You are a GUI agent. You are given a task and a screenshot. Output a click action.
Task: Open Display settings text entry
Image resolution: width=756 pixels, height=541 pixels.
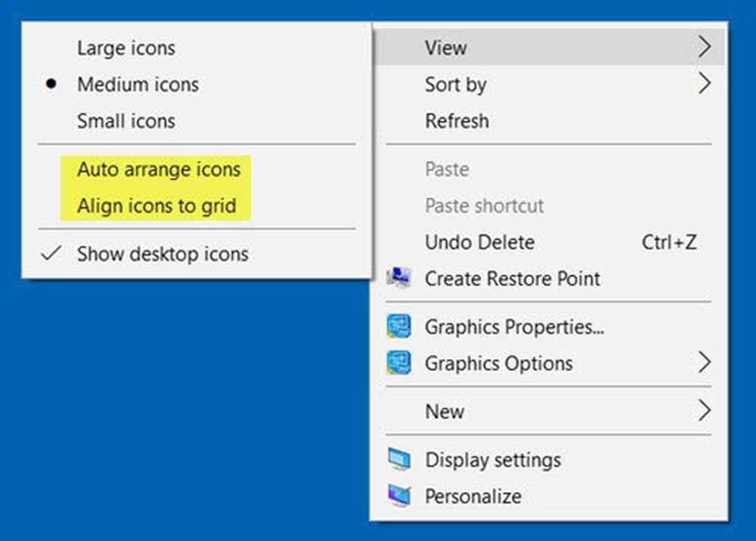click(x=493, y=459)
